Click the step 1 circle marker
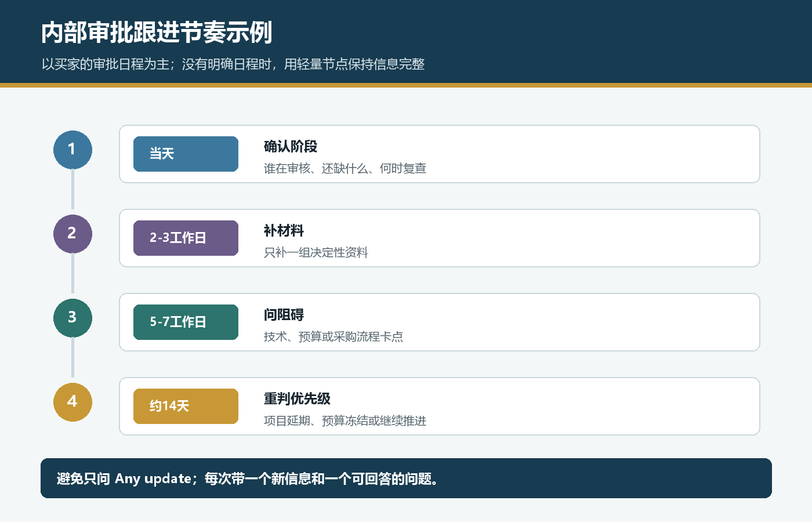 (72, 150)
